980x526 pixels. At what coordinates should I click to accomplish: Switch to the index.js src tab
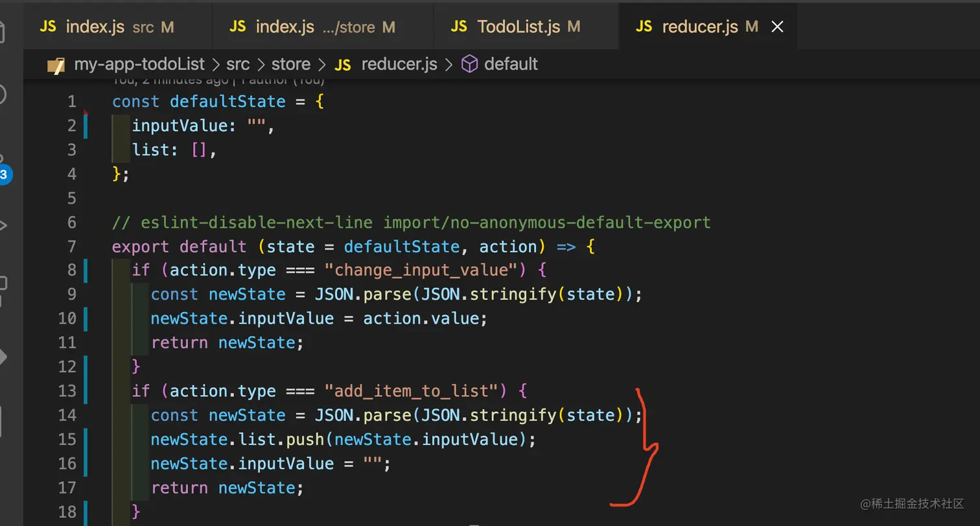[x=117, y=27]
